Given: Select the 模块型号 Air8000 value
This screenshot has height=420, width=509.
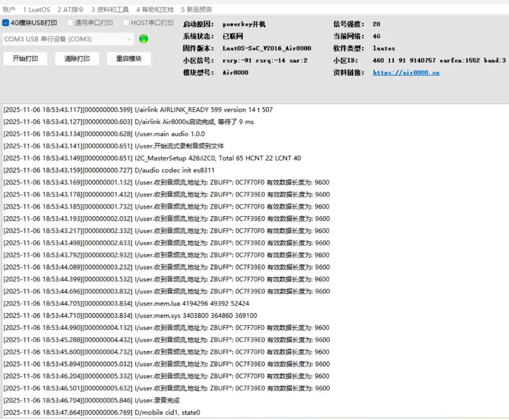Looking at the screenshot, I should 236,73.
